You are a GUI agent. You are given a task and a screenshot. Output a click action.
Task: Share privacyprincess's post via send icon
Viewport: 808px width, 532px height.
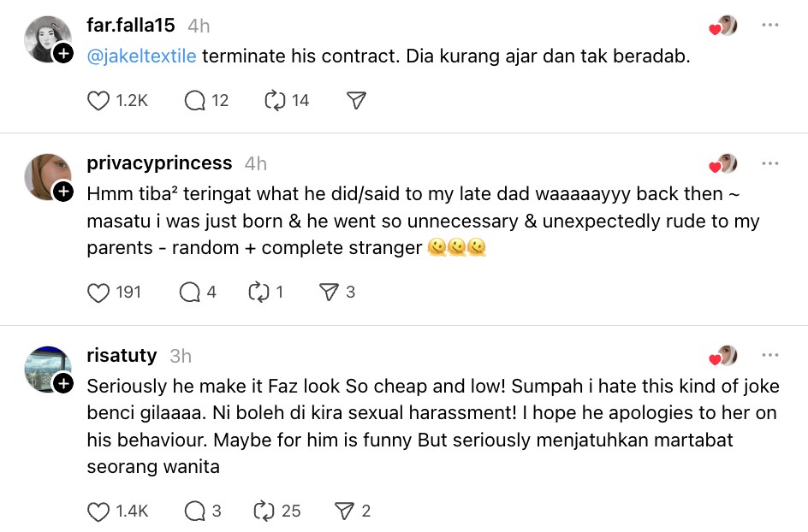coord(329,293)
